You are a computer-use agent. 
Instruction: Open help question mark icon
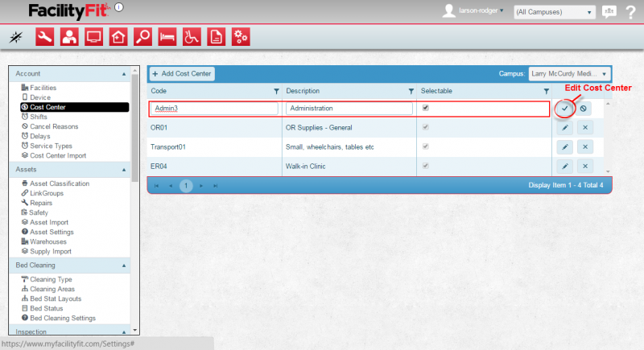pyautogui.click(x=631, y=12)
